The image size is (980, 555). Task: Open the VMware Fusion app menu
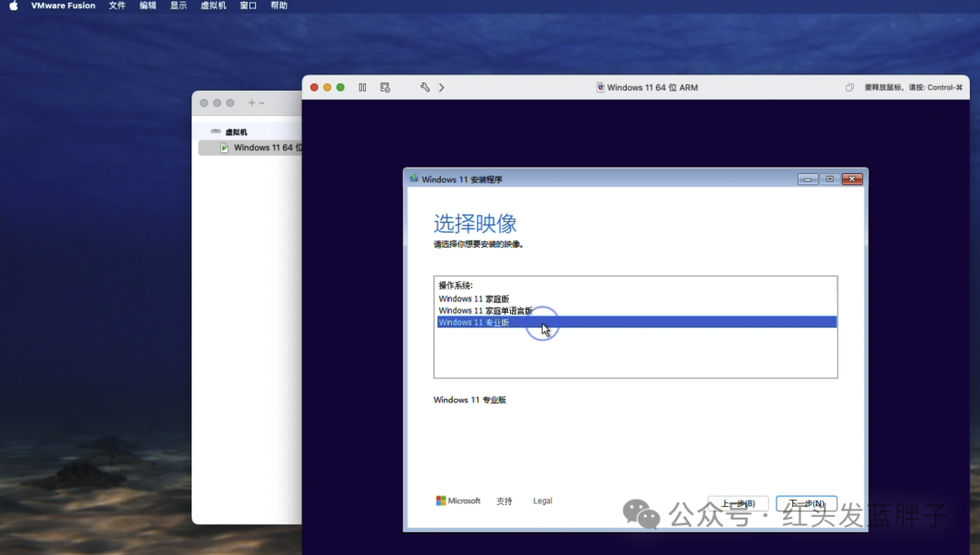pyautogui.click(x=64, y=5)
